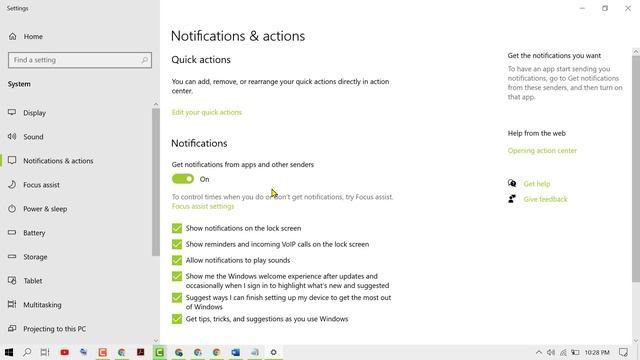Turn off Get notifications from apps toggle

coord(183,179)
